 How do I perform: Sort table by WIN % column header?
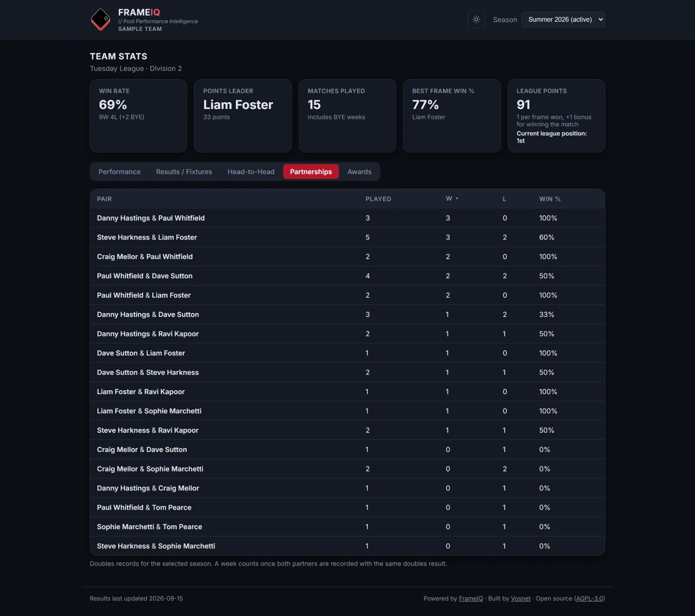[549, 199]
